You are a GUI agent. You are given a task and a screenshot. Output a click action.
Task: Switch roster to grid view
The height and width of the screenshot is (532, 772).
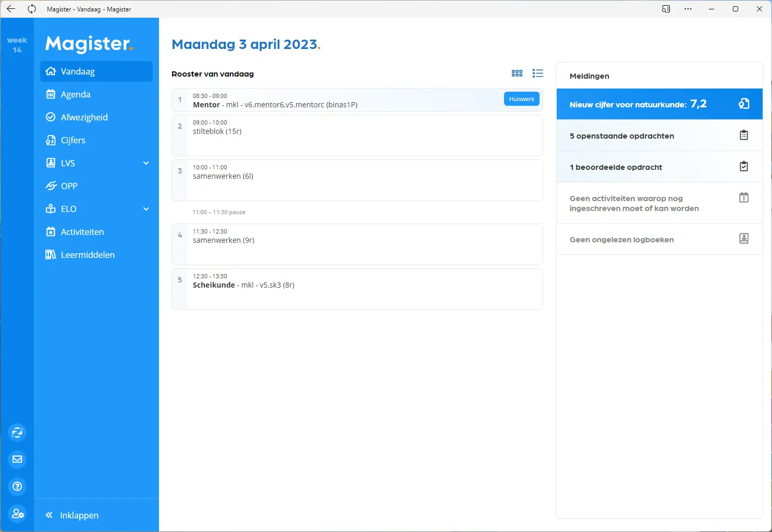pyautogui.click(x=517, y=73)
